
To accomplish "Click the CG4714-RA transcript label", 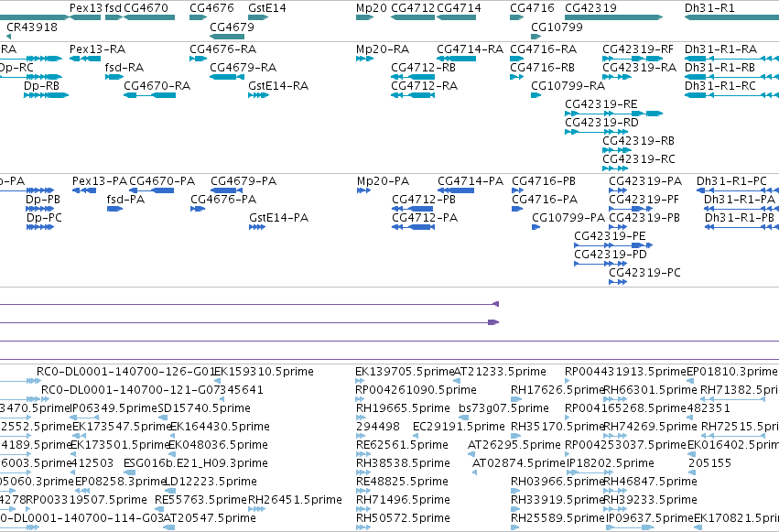I will 470,49.
